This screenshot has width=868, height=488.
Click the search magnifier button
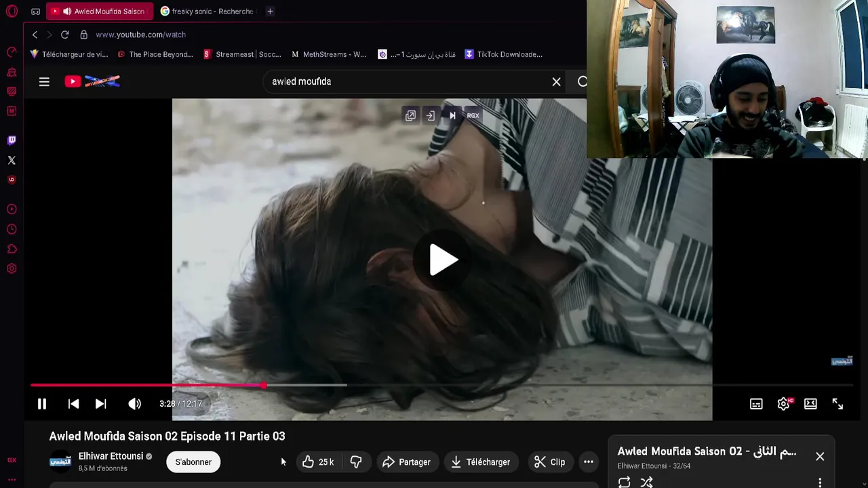click(582, 81)
